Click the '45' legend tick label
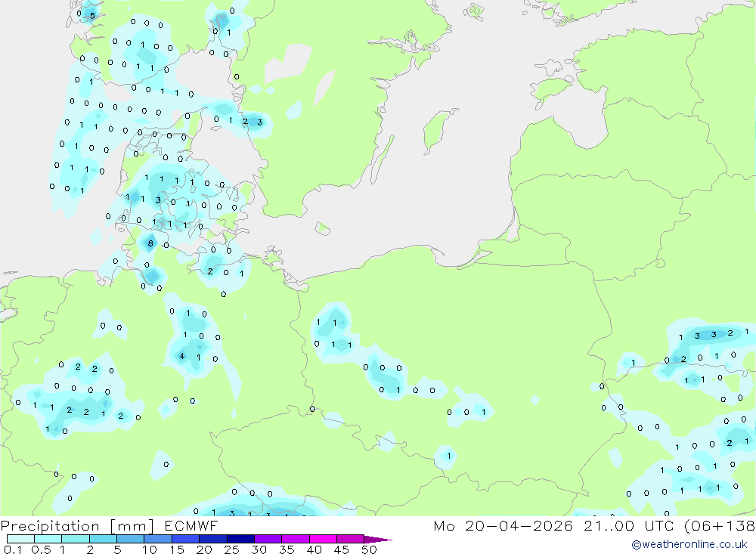 coord(342,549)
